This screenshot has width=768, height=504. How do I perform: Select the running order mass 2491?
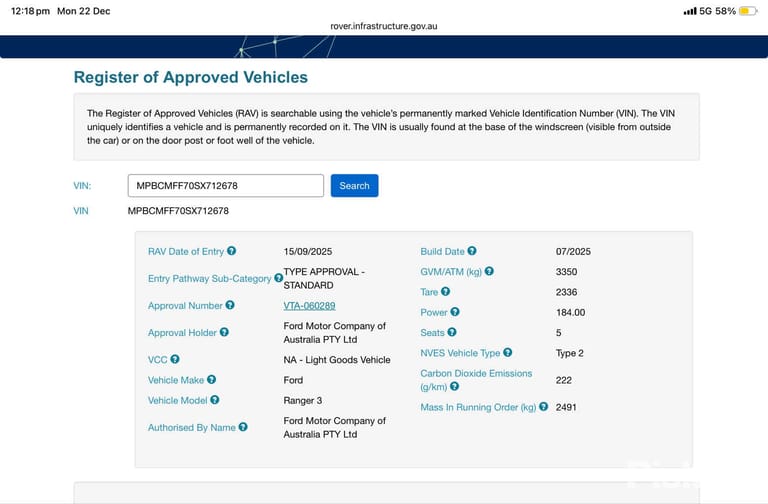coord(566,407)
